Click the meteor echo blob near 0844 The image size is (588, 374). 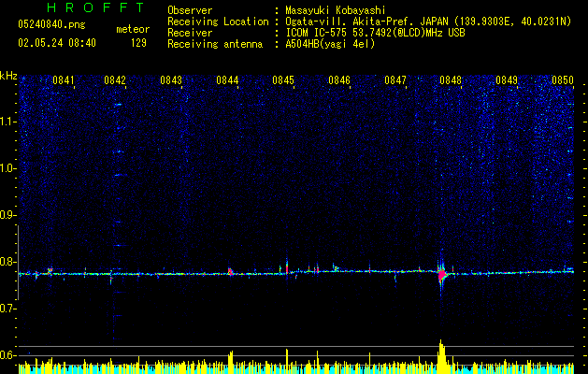tap(230, 271)
